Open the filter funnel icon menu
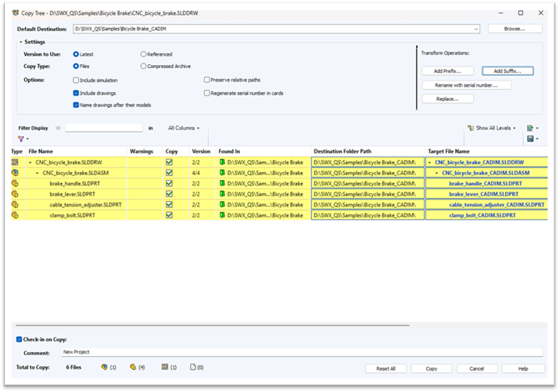Viewport: 560px width, 392px height. pos(23,138)
